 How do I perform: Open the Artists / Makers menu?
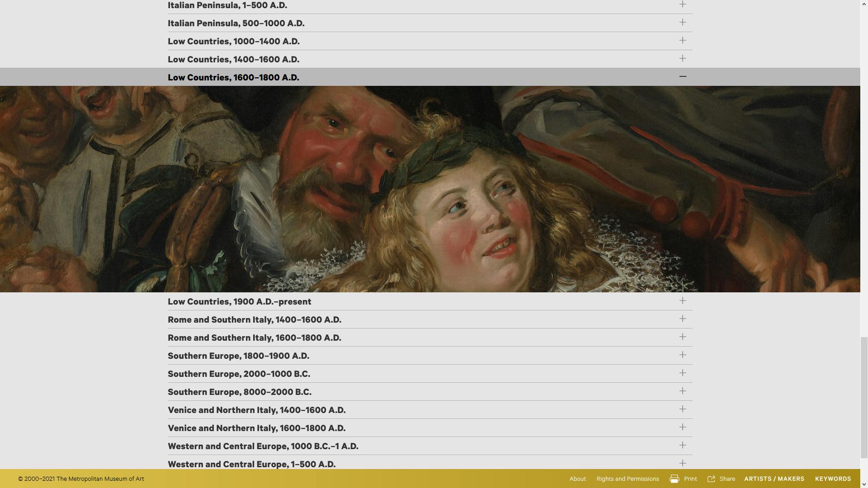click(774, 479)
